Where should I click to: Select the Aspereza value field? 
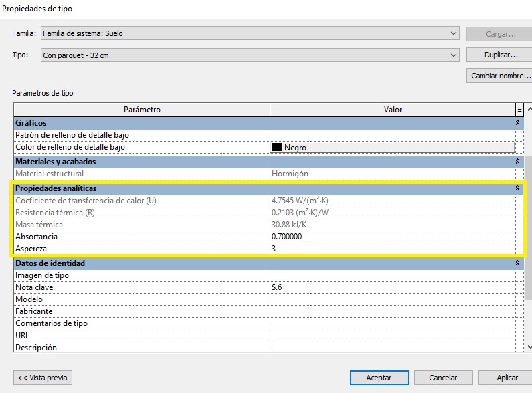click(x=392, y=249)
